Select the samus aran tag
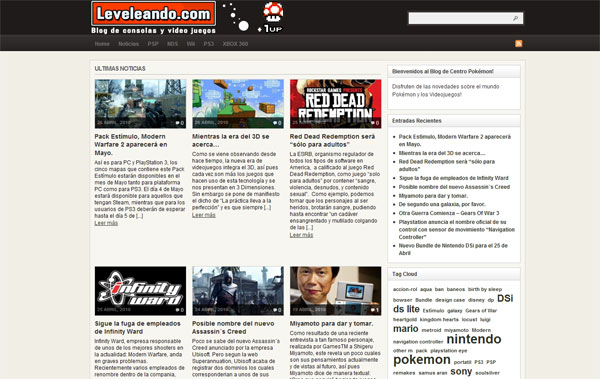This screenshot has width=600, height=379. click(433, 373)
